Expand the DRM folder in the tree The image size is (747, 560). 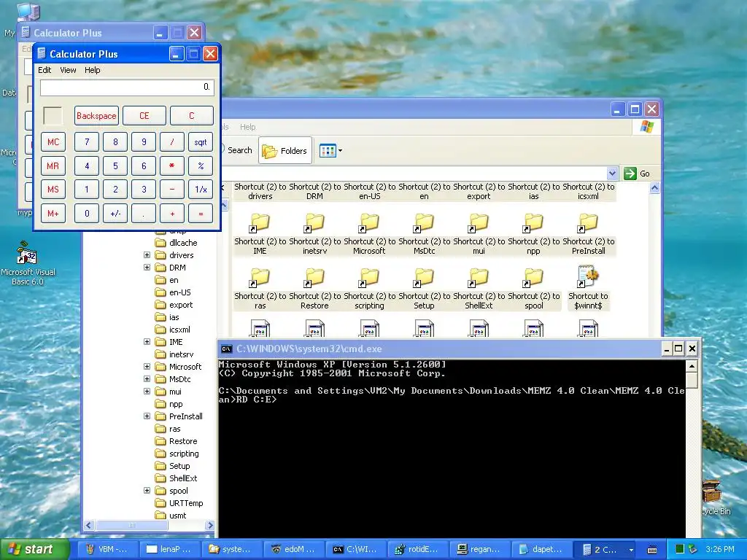(147, 268)
